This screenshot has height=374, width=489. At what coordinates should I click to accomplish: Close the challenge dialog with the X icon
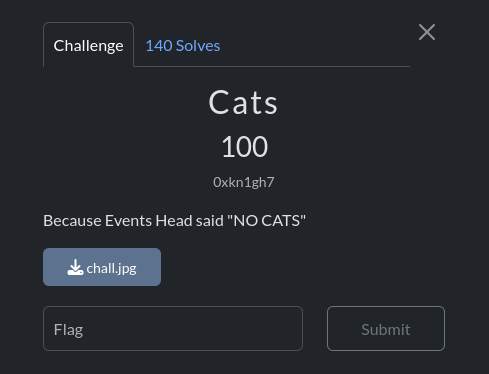427,32
